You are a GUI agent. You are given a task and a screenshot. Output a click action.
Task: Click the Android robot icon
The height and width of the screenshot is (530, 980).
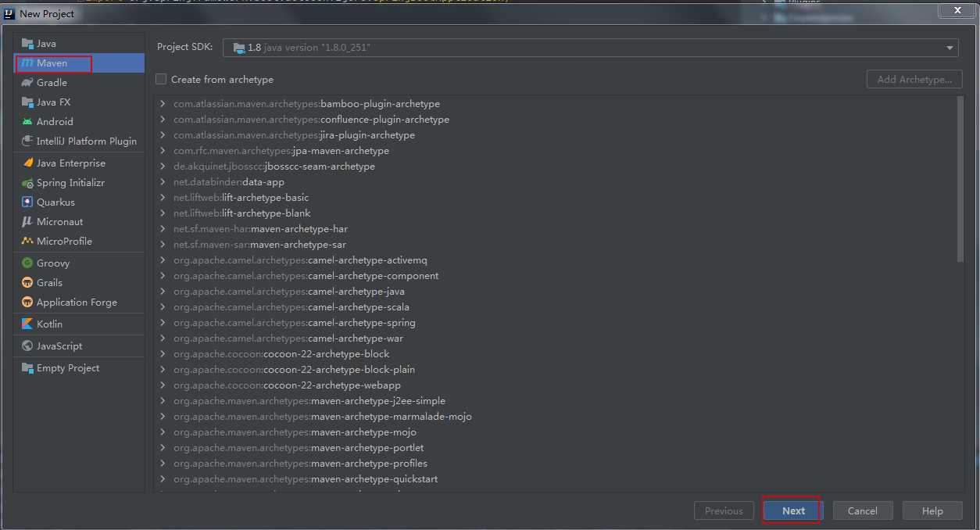point(27,122)
